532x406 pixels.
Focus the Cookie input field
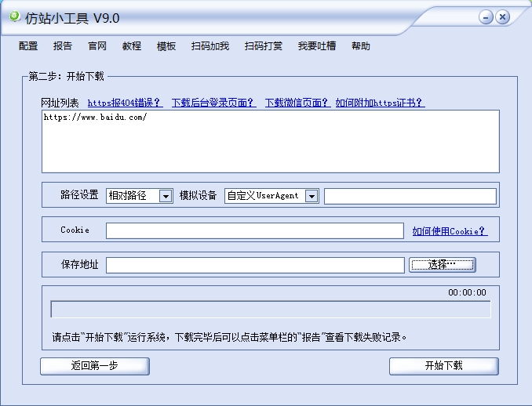pos(255,231)
